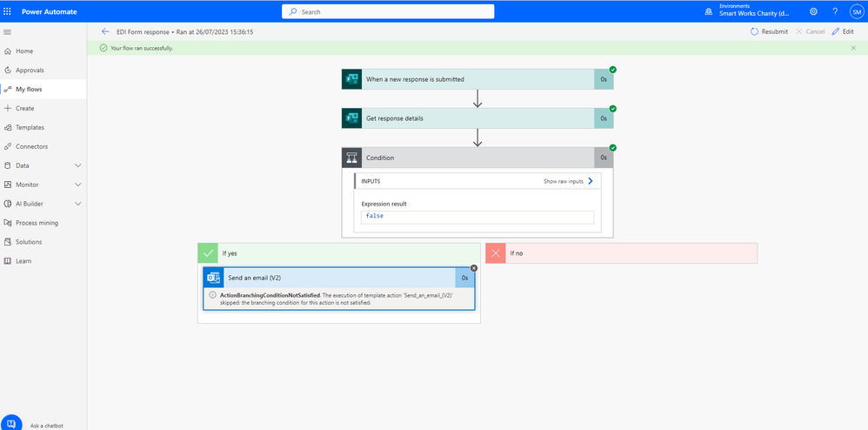This screenshot has width=868, height=430.
Task: Click the My flows icon in sidebar
Action: (x=8, y=89)
